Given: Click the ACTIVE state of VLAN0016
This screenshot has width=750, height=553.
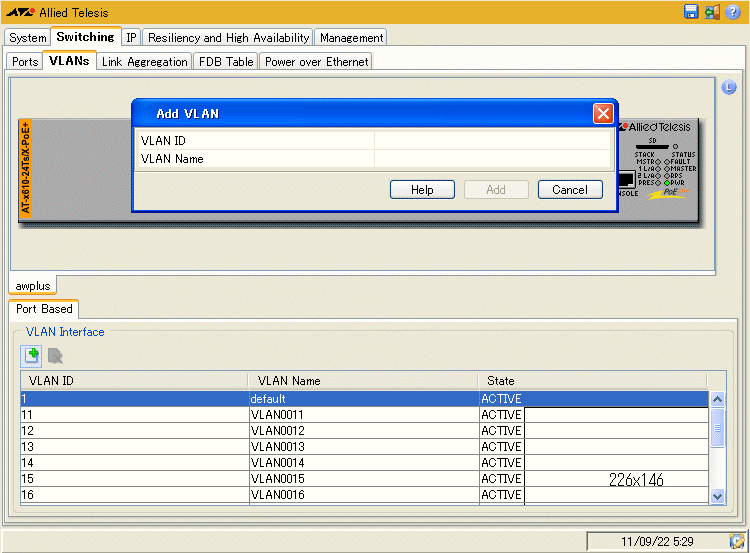Looking at the screenshot, I should coord(501,495).
